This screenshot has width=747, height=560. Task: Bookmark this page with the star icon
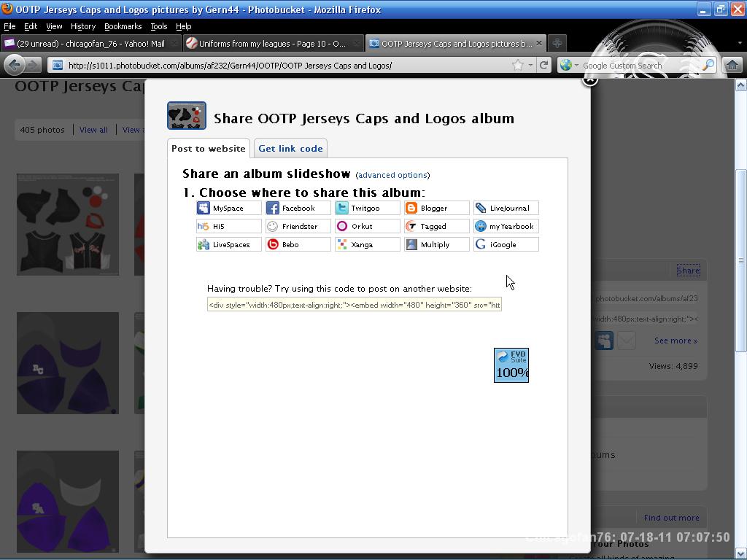pos(517,65)
